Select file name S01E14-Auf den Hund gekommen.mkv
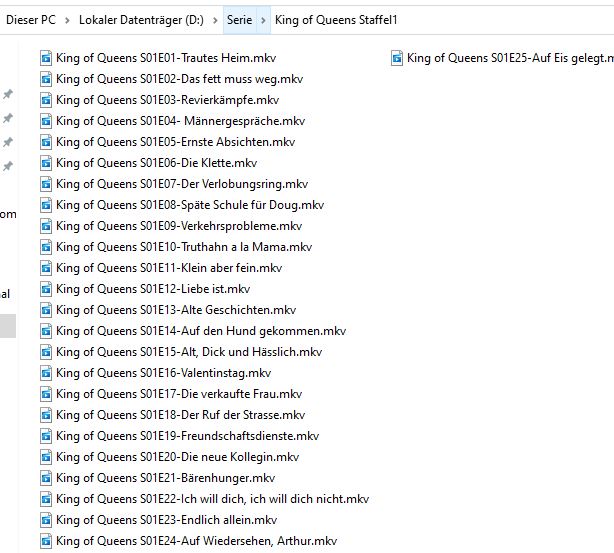The image size is (614, 553). pos(201,331)
